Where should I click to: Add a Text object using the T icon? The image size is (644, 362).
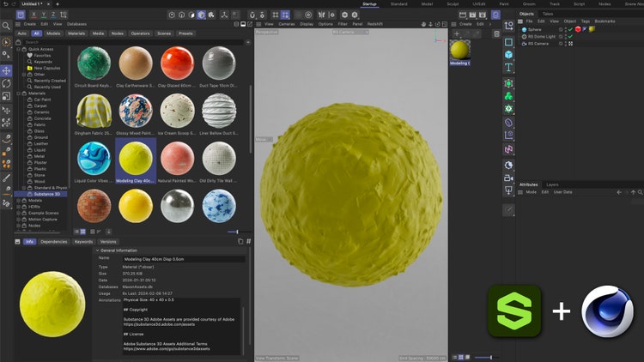pos(508,67)
